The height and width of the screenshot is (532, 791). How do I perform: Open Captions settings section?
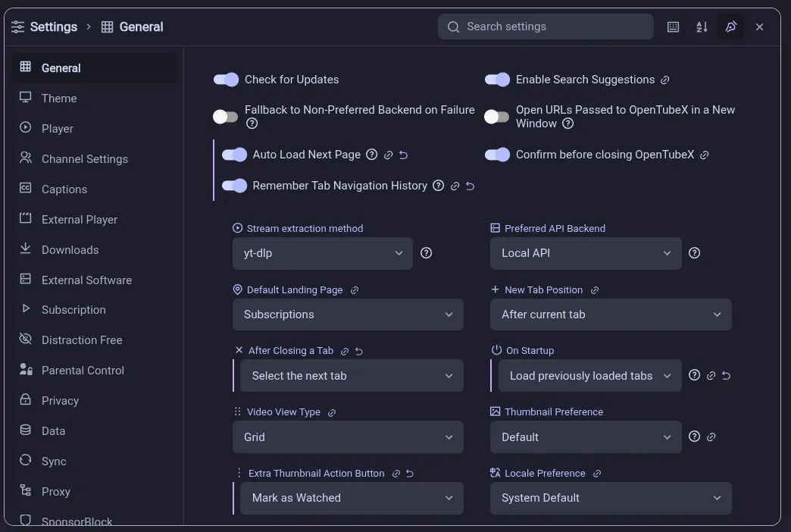(x=95, y=189)
